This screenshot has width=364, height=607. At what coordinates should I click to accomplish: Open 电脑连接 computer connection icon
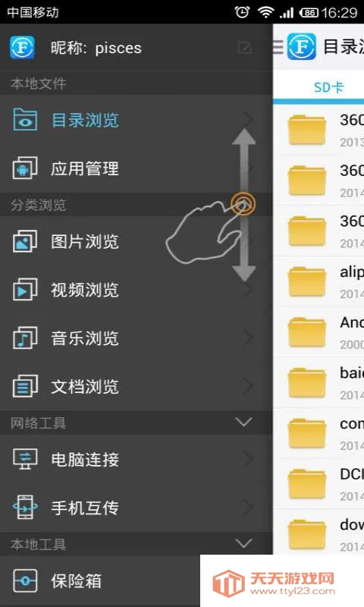point(25,459)
